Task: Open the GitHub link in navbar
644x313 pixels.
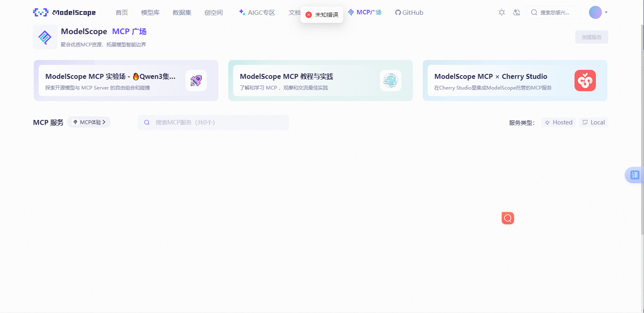Action: (x=409, y=12)
